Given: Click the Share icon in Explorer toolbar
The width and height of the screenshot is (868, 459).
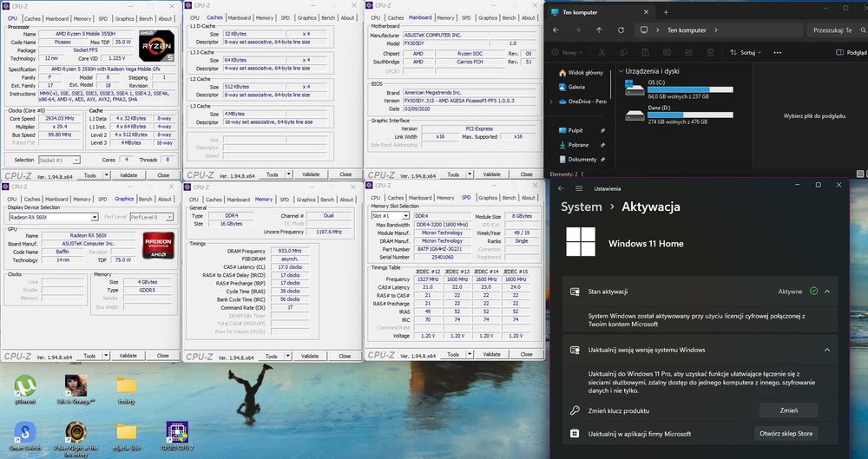Looking at the screenshot, I should [x=688, y=53].
